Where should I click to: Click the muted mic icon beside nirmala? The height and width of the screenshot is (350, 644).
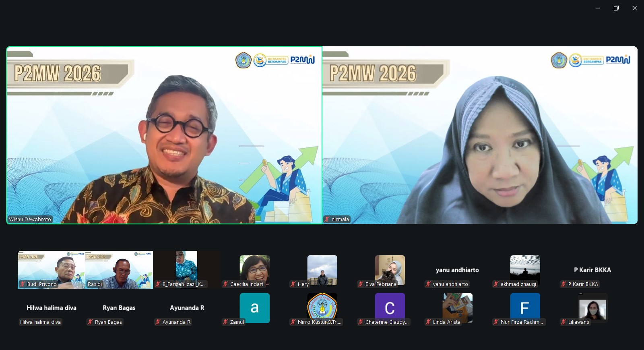coord(327,220)
